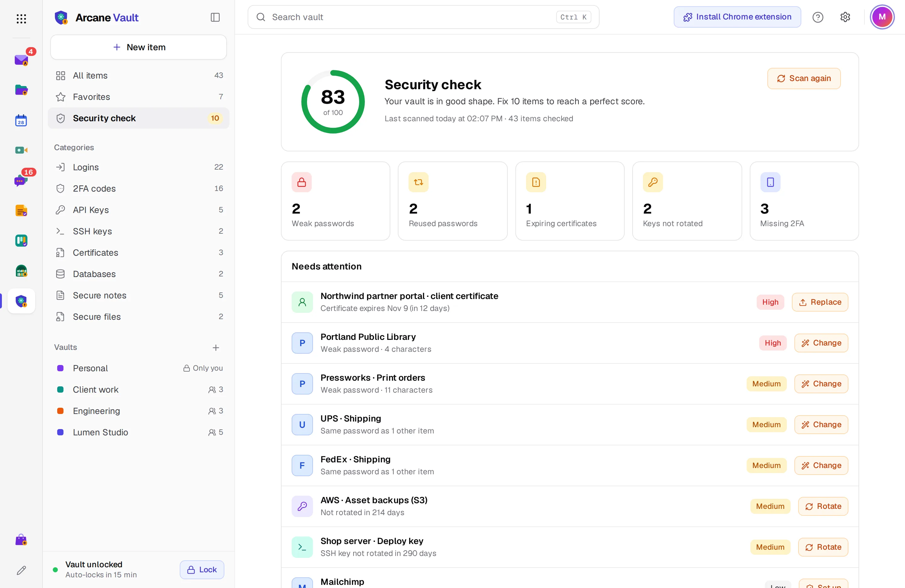Select All items in sidebar
This screenshot has height=588, width=905.
click(x=139, y=76)
